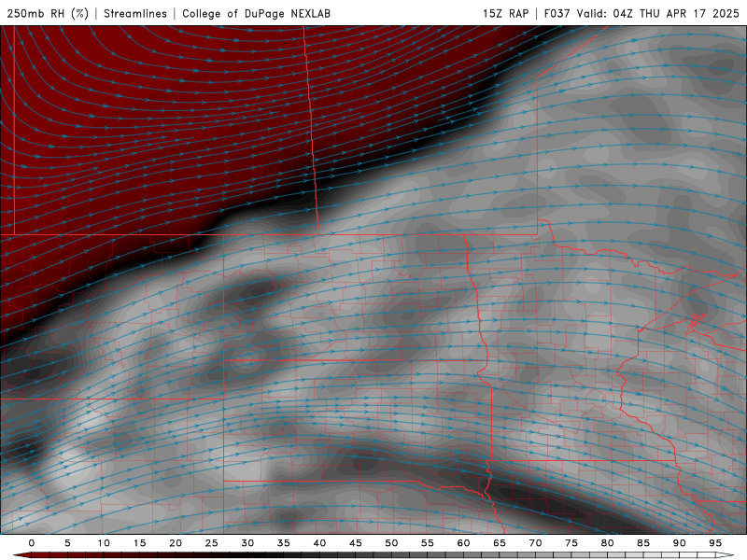Click the colorbar scale label "90"
Image resolution: width=747 pixels, height=560 pixels.
(680, 543)
